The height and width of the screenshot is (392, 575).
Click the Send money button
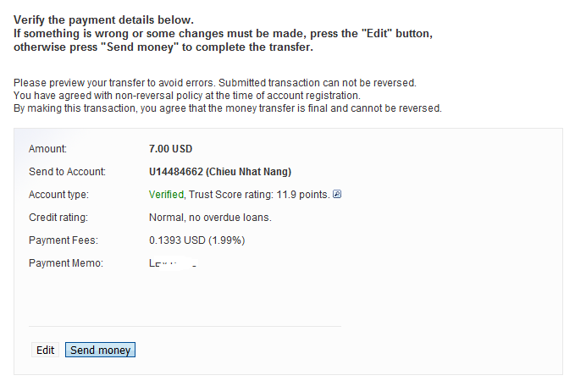100,350
